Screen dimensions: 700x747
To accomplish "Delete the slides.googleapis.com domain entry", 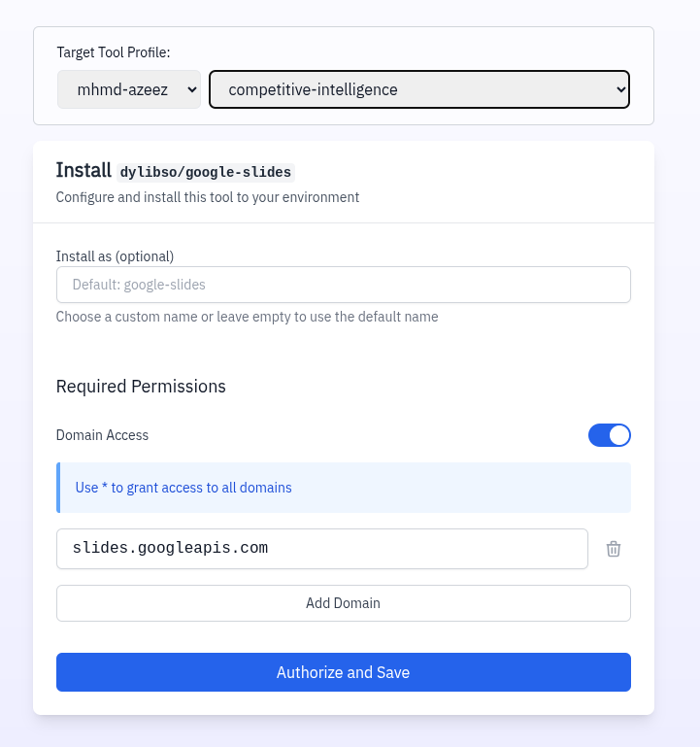I will point(614,549).
